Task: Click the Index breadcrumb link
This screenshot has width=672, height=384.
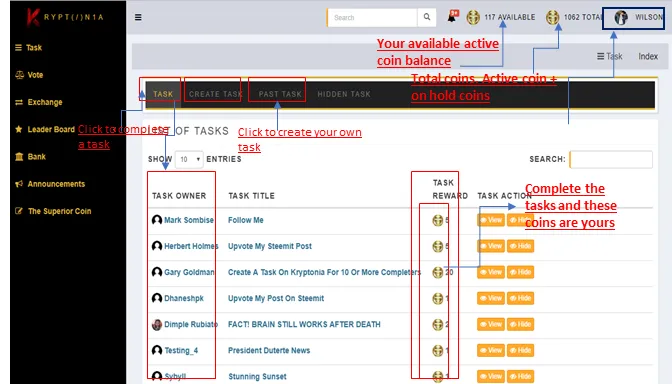Action: pos(648,56)
